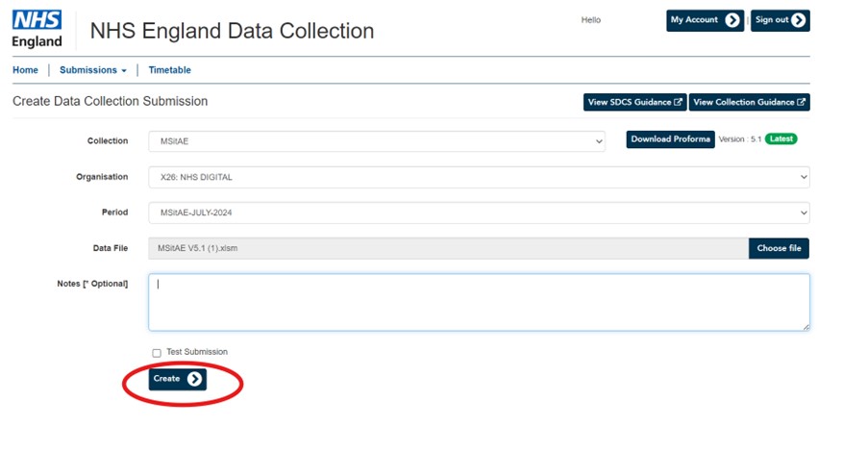Viewport: 868px width, 475px height.
Task: Click external link icon on SDCS Guidance
Action: point(678,102)
